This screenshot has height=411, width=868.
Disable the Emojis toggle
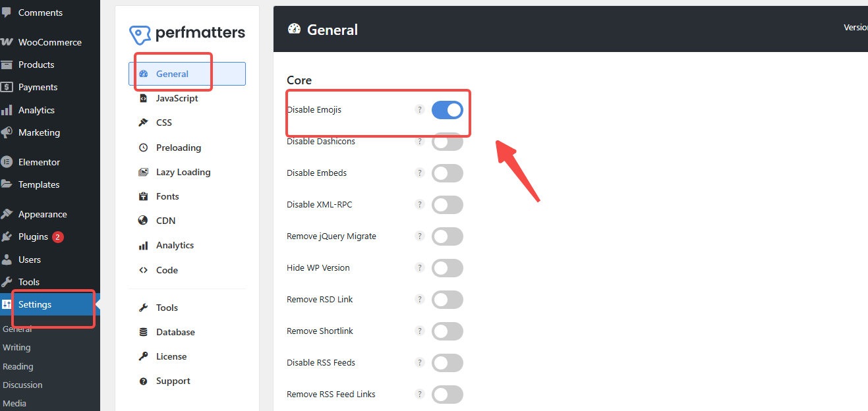click(448, 109)
